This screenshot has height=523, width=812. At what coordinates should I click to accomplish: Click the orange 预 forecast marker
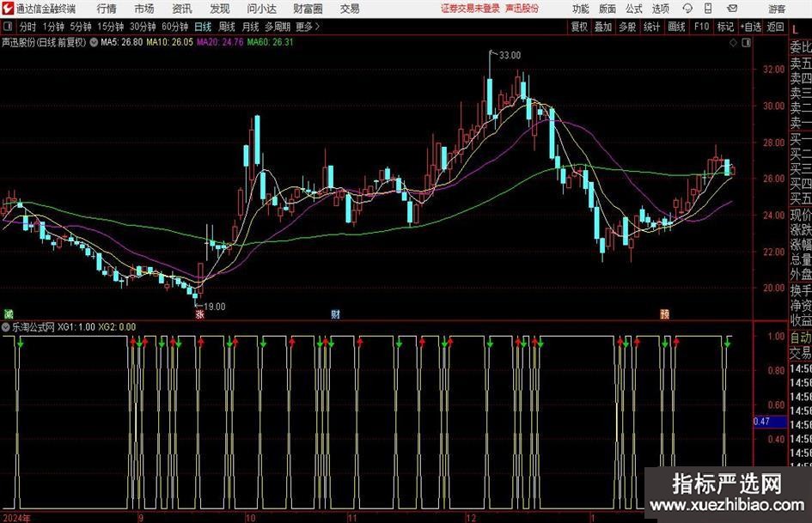(x=664, y=313)
